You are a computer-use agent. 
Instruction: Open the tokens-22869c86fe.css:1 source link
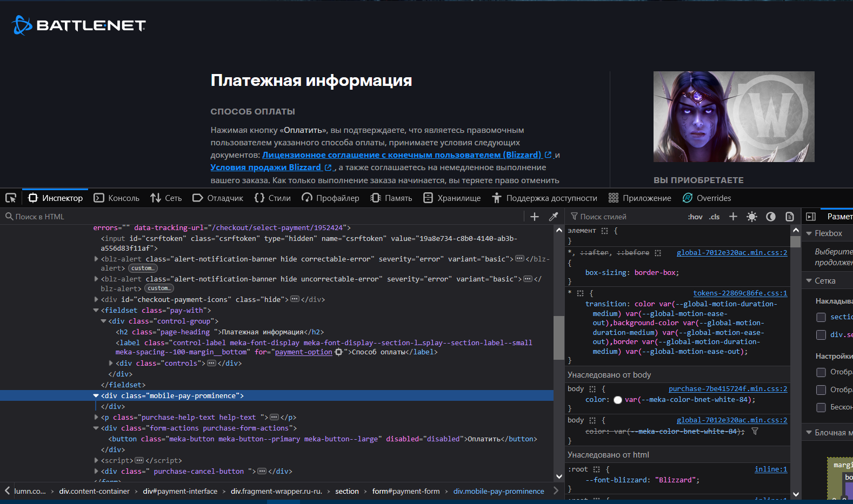point(740,293)
